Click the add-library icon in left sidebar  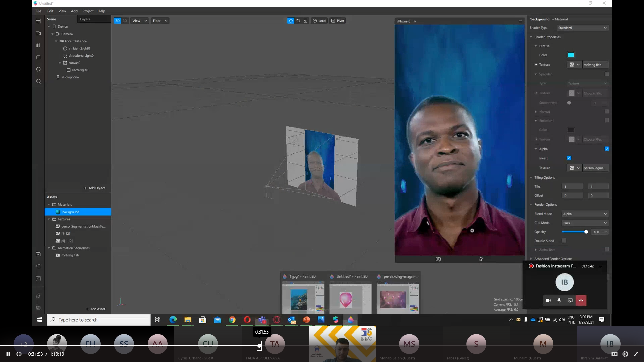(38, 254)
